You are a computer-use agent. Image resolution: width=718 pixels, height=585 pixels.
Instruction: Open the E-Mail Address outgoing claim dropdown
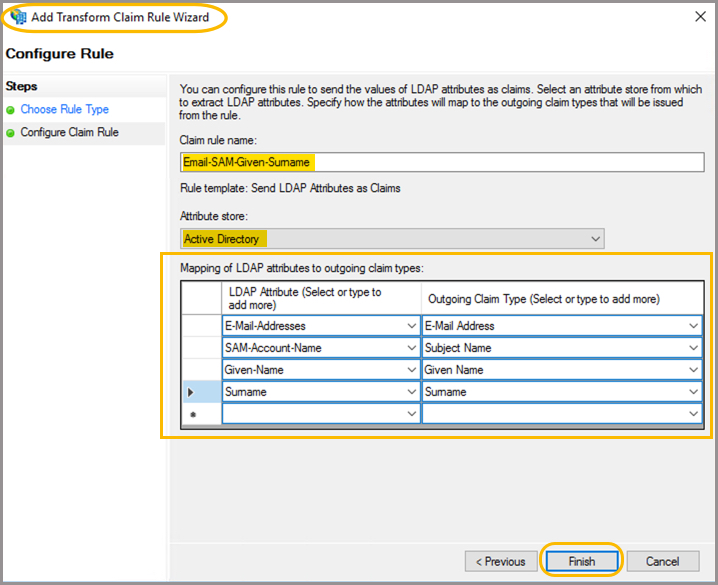point(693,326)
